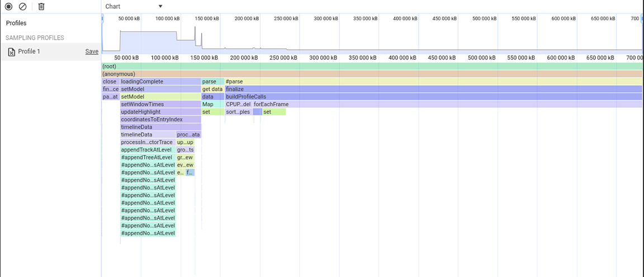This screenshot has width=644, height=277.
Task: Click the Profile 1 file icon
Action: (11, 51)
